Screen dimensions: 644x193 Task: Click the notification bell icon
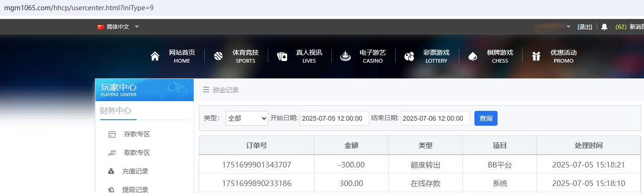(604, 27)
